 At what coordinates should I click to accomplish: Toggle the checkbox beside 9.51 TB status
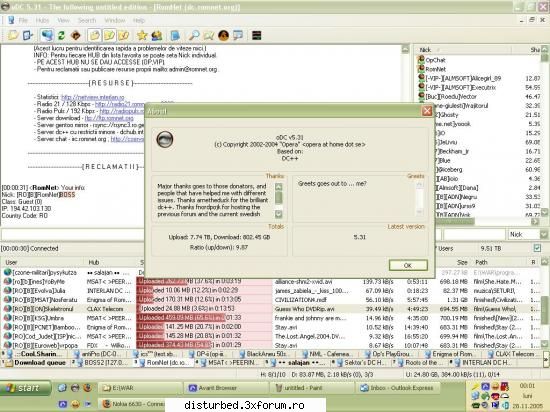(x=537, y=248)
